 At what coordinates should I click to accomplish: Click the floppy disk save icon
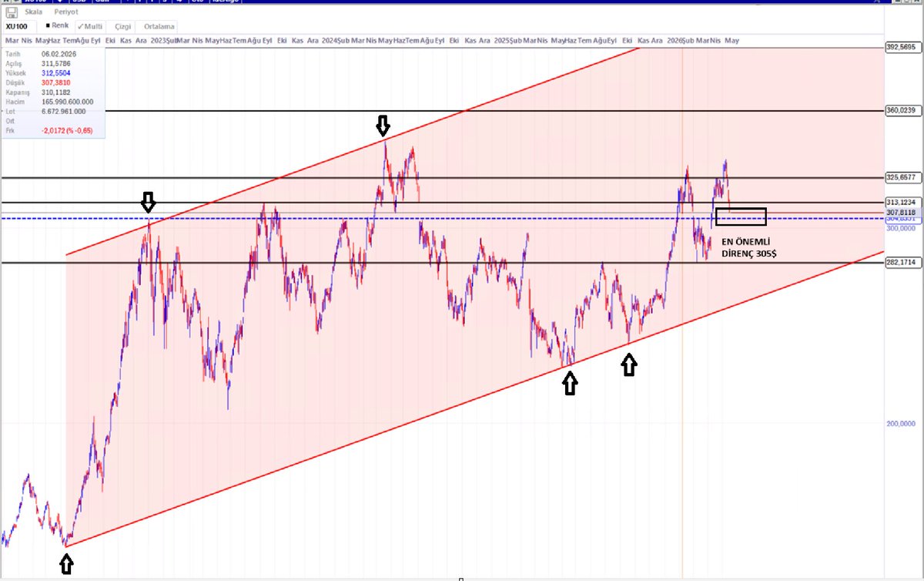(12, 13)
